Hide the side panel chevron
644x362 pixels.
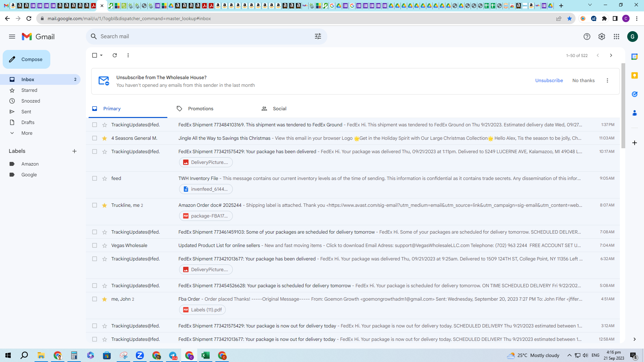coord(635,339)
